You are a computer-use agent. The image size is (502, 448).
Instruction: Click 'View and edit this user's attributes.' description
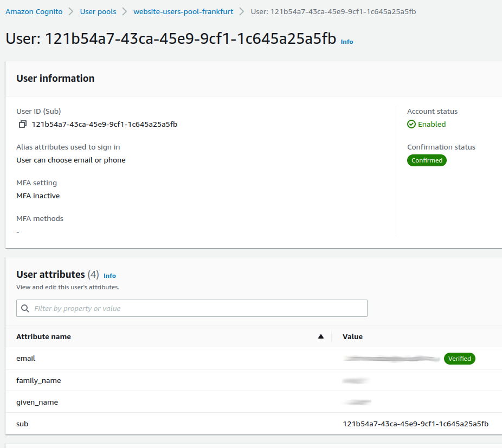pos(68,287)
